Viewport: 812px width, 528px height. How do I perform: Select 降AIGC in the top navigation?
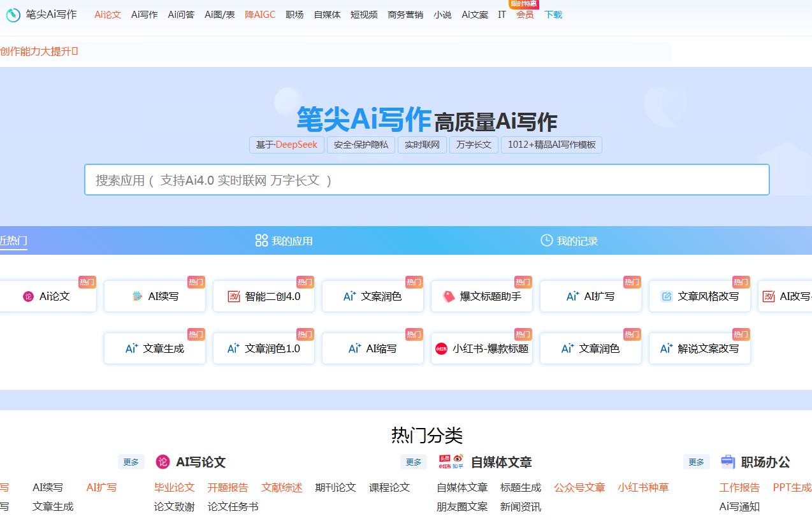[x=260, y=15]
